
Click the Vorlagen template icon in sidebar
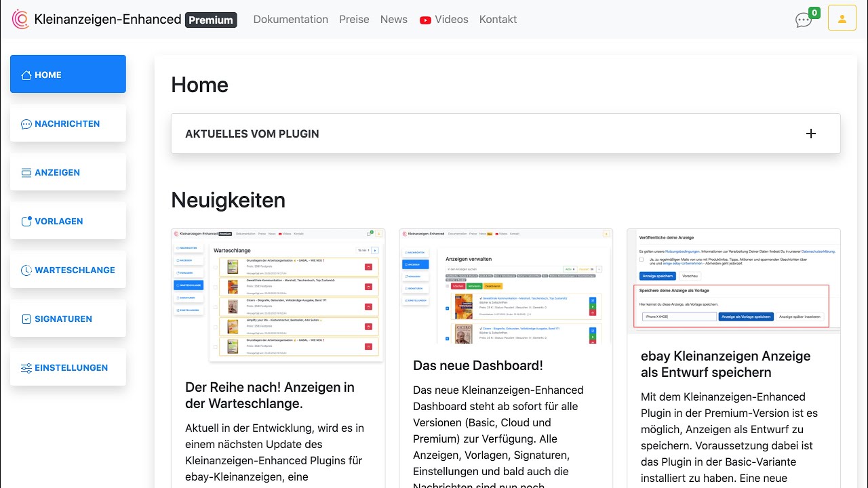(x=26, y=221)
